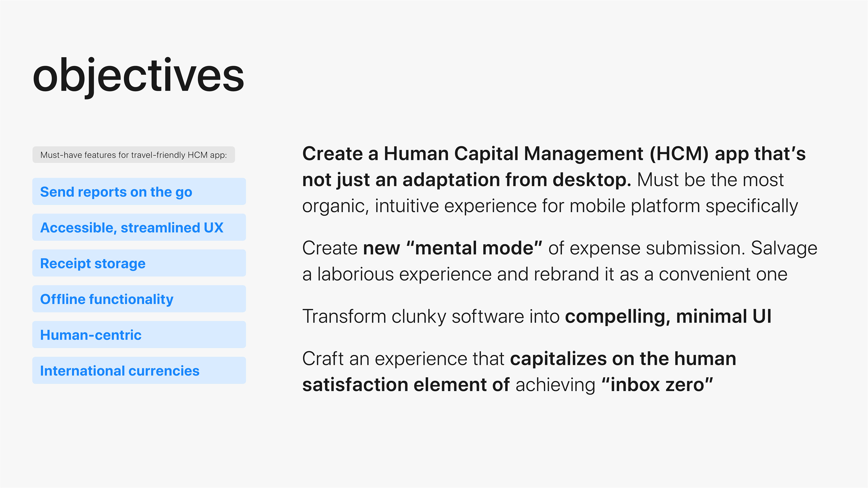Click the text 'Transform clunky software into'

[431, 317]
